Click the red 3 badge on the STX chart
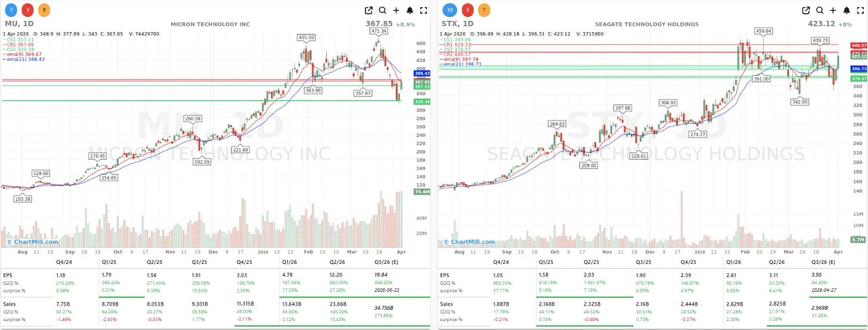Image resolution: width=868 pixels, height=330 pixels. click(x=467, y=10)
